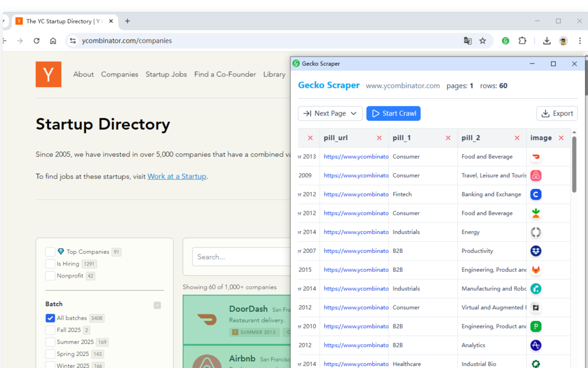Enable the Top Companies checkbox
Viewport: 588px width, 368px height.
(x=50, y=252)
